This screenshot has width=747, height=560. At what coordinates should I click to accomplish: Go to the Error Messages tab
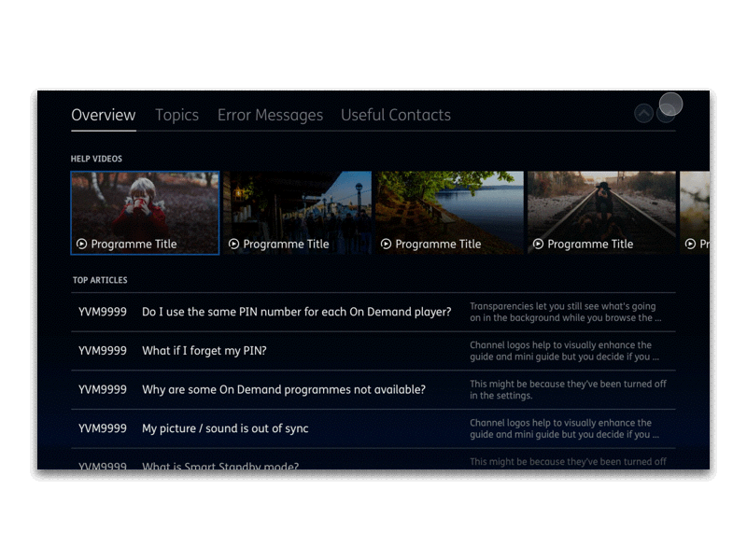270,115
